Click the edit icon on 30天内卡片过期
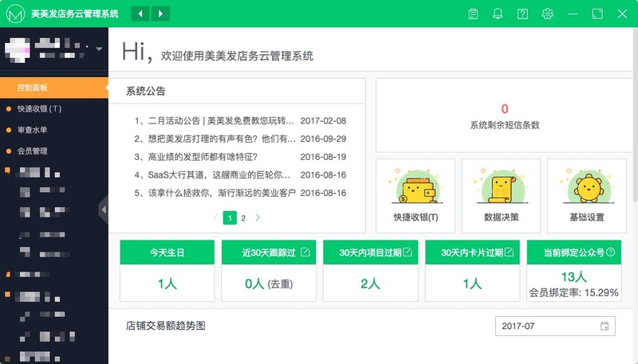The image size is (638, 364). (x=509, y=252)
